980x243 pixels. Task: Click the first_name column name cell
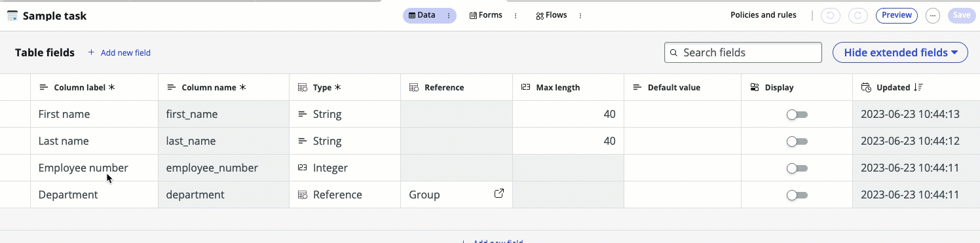[x=223, y=114]
